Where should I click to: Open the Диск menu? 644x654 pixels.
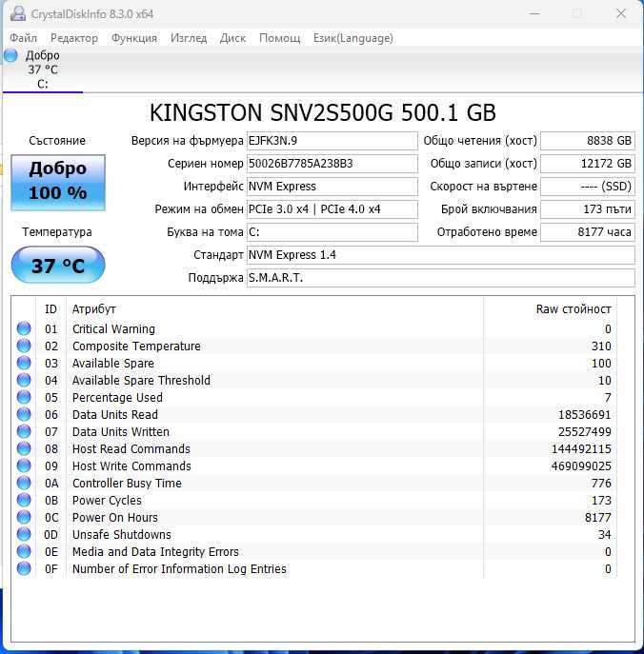[232, 38]
